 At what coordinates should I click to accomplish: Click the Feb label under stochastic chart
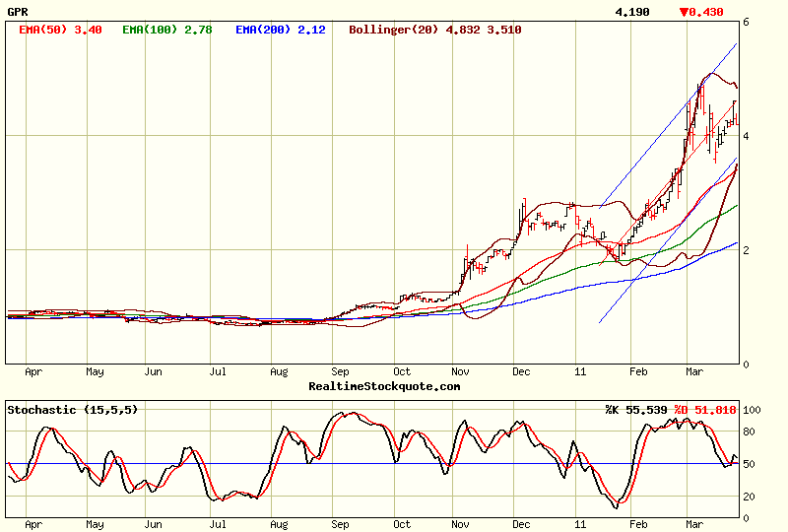(x=638, y=524)
